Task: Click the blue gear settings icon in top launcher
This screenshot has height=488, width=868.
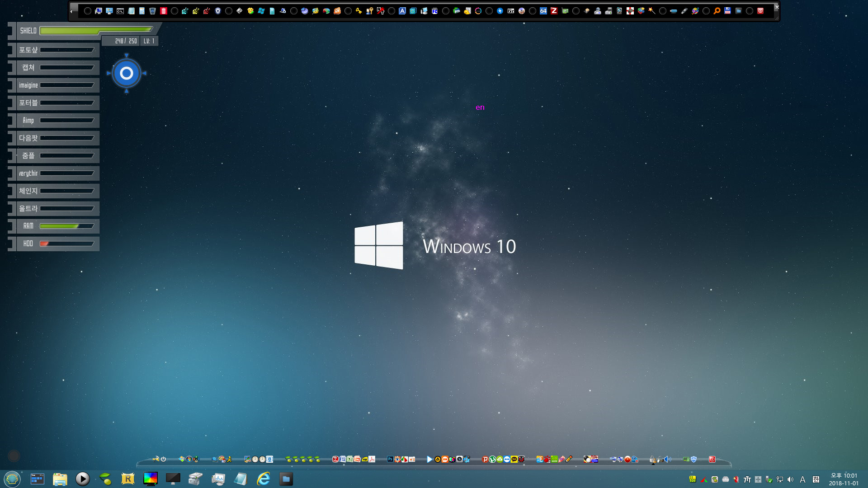Action: coord(218,11)
